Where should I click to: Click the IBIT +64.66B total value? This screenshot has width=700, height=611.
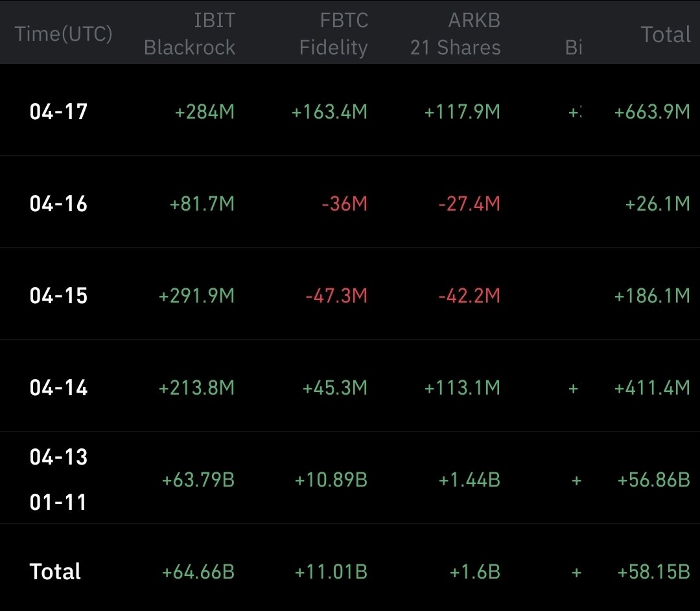198,572
